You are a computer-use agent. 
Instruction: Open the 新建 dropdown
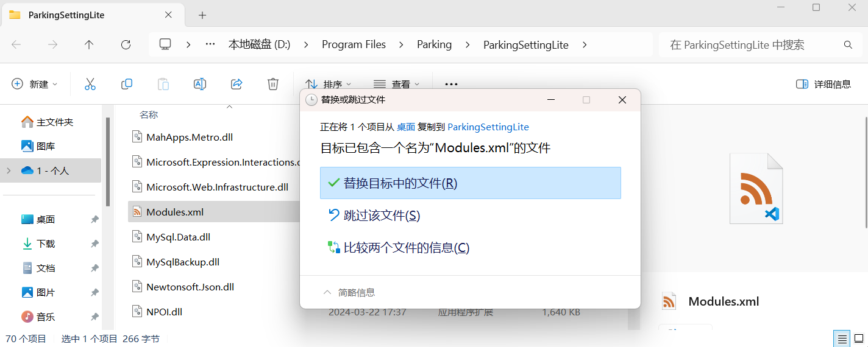point(35,84)
